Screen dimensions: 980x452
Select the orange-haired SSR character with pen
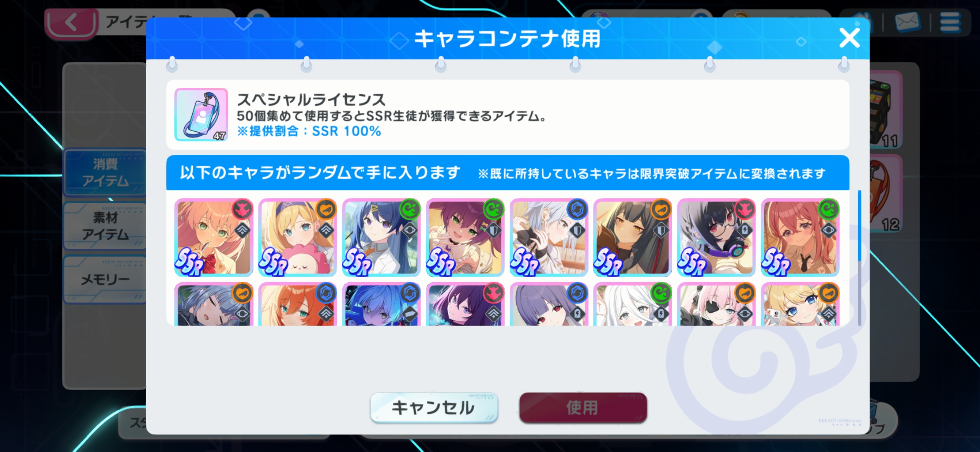point(214,237)
